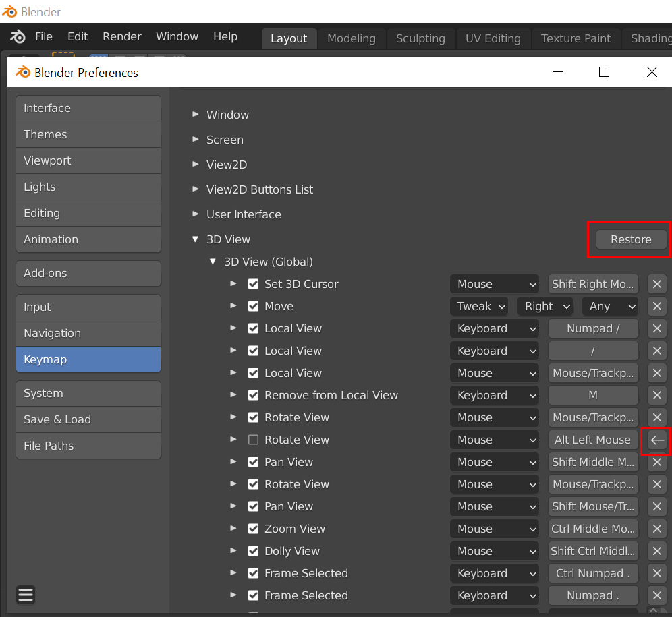Remove the Remove from Local View item
Image resolution: width=672 pixels, height=617 pixels.
(656, 395)
